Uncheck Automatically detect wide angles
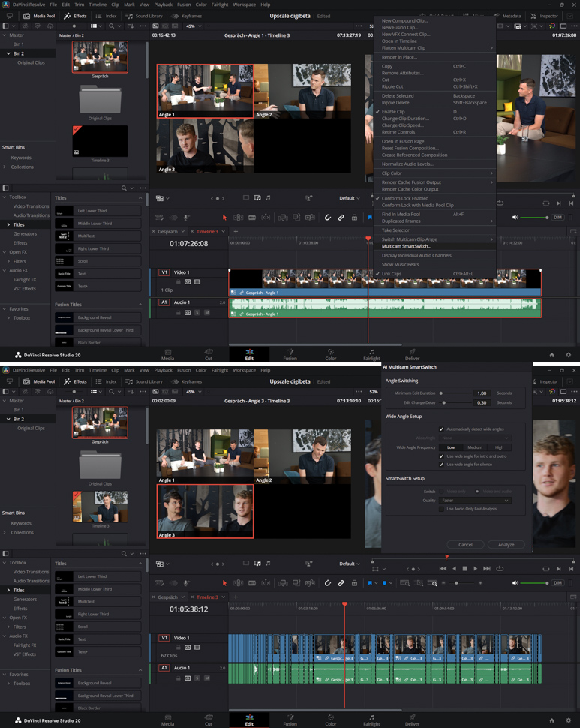Viewport: 580px width, 728px height. tap(441, 429)
